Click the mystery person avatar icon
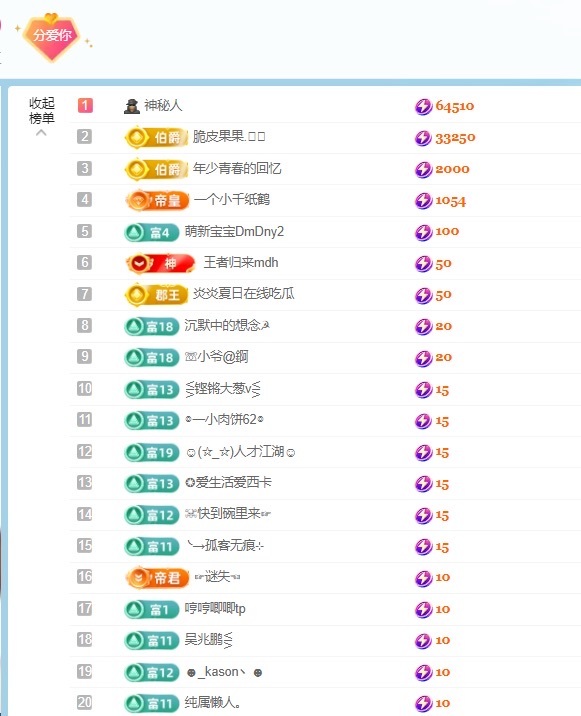581x716 pixels. click(x=132, y=106)
